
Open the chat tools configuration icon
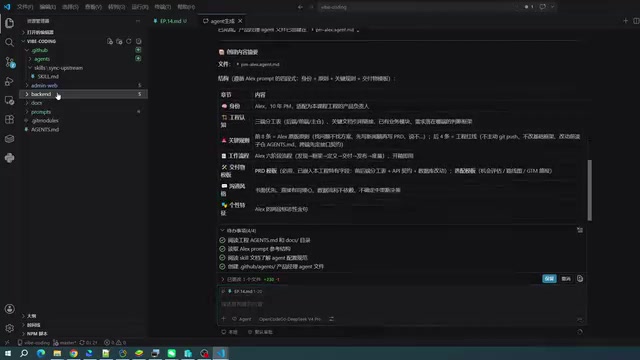(331, 319)
